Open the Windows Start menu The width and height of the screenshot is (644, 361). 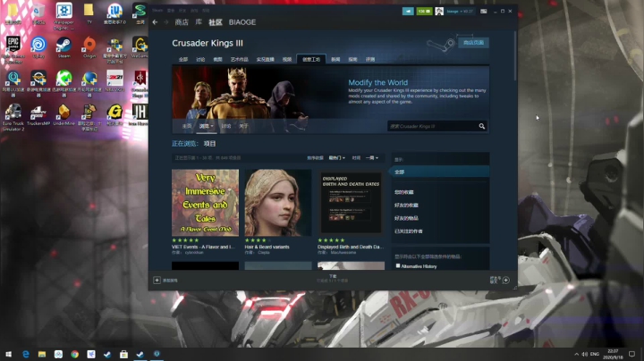[x=8, y=354]
